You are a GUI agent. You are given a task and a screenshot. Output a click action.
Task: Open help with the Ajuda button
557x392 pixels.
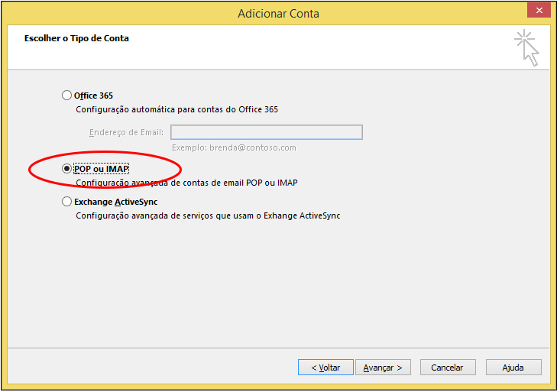513,368
